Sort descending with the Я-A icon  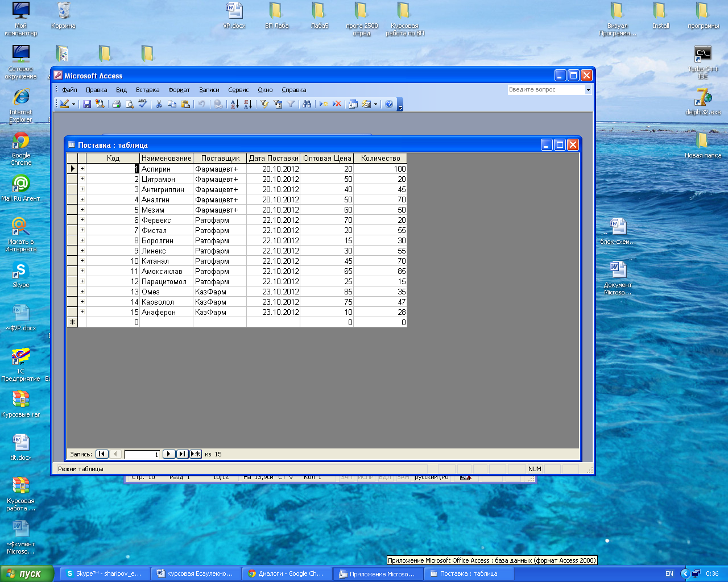click(247, 104)
